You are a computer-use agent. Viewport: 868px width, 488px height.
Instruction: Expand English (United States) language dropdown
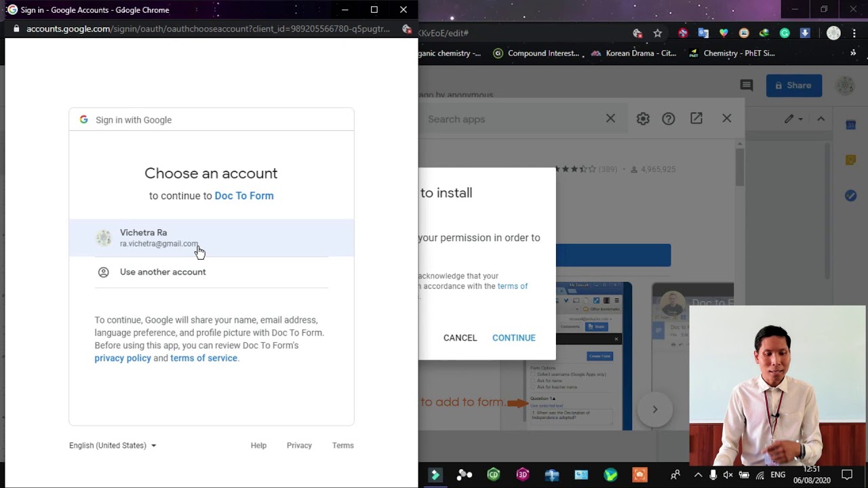(x=113, y=445)
